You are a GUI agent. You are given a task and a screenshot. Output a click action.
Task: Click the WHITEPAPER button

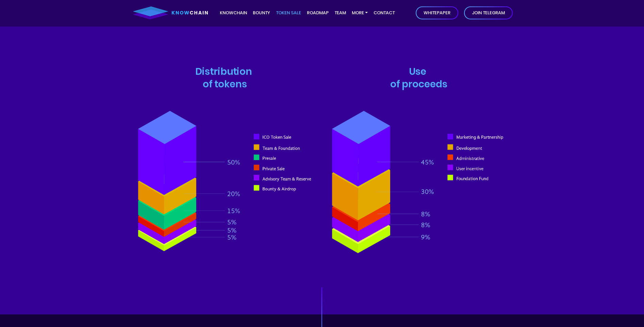[x=437, y=13]
